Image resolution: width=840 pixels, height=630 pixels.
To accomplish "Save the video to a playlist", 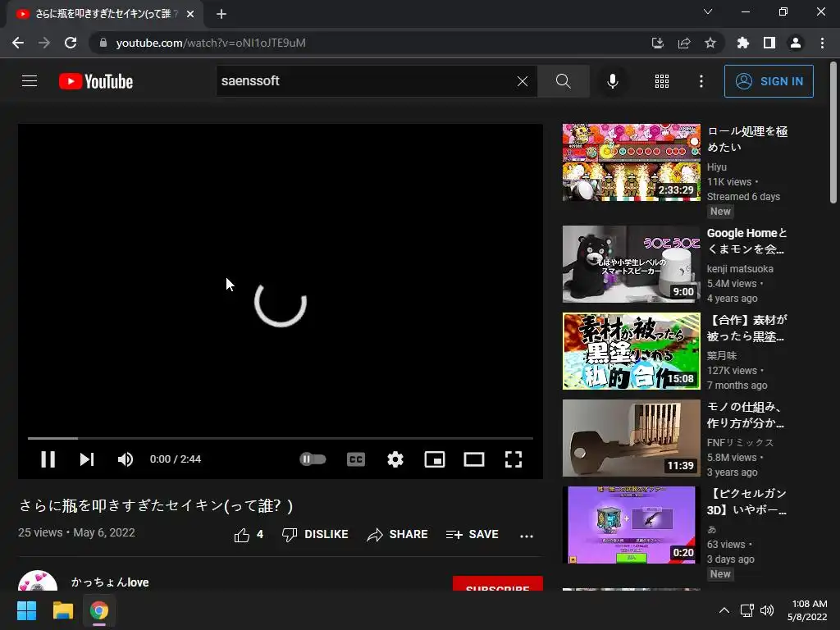I will (472, 535).
